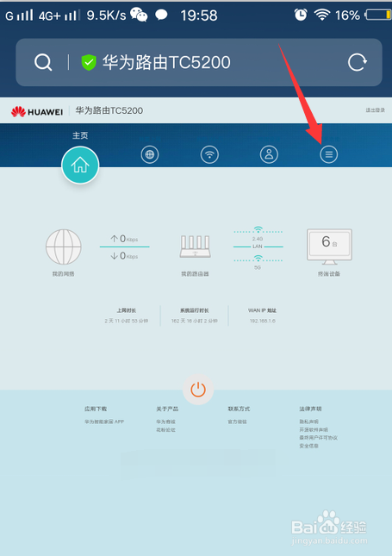Click the 我的网络 globe icon

click(64, 247)
